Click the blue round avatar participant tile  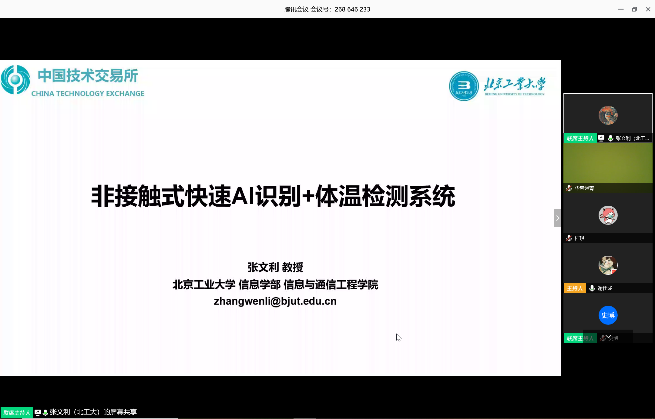point(607,314)
